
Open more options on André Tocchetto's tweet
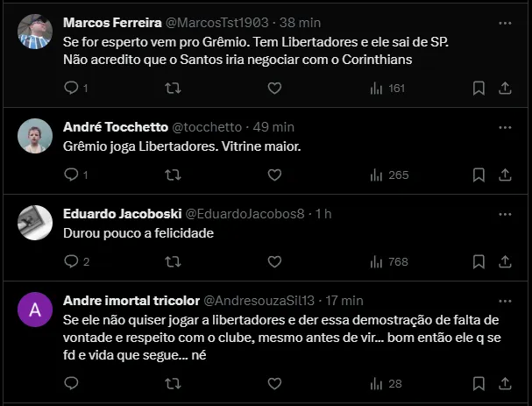(x=505, y=127)
